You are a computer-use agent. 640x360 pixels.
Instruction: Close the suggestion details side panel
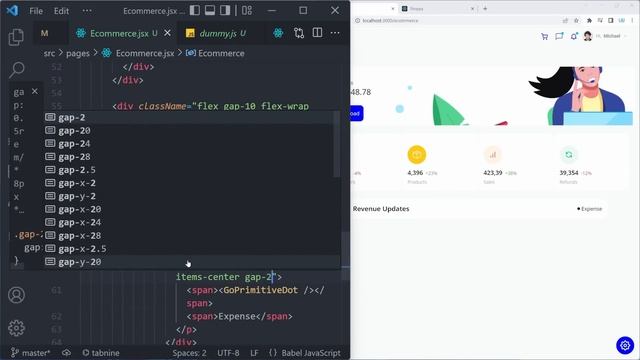[35, 91]
